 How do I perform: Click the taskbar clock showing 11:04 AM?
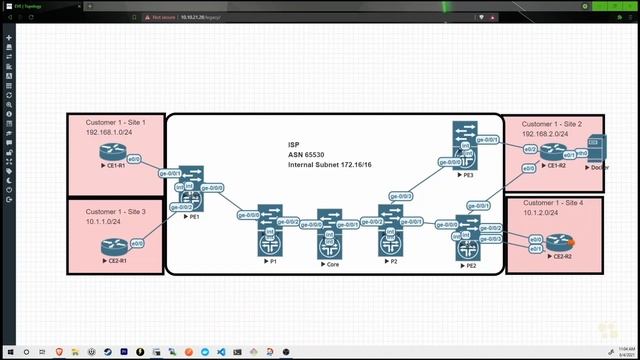627,352
